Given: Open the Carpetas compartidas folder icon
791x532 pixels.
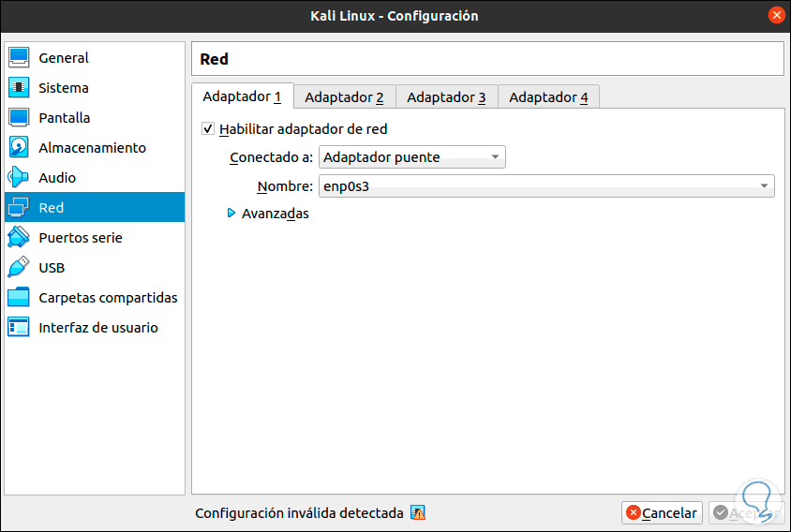Looking at the screenshot, I should click(19, 298).
